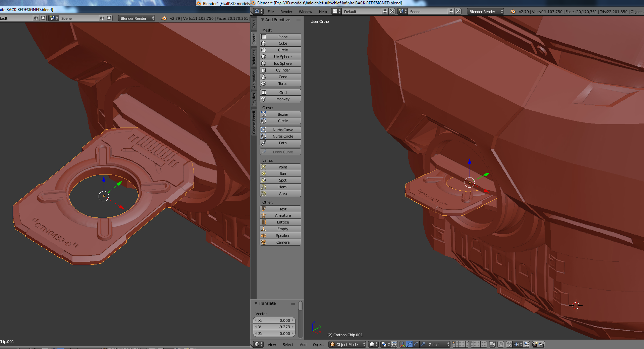
Task: Toggle snap during transform magnet
Action: [x=509, y=344]
